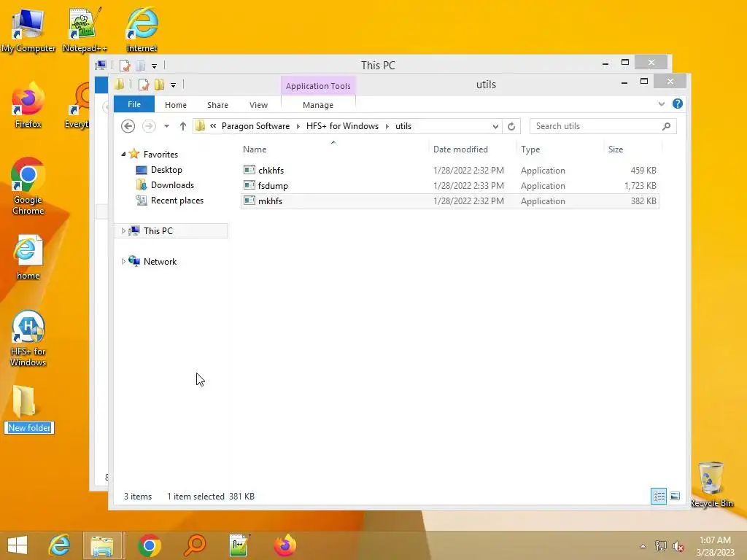The height and width of the screenshot is (560, 747).
Task: Select Recent places under Favorites
Action: pos(177,201)
